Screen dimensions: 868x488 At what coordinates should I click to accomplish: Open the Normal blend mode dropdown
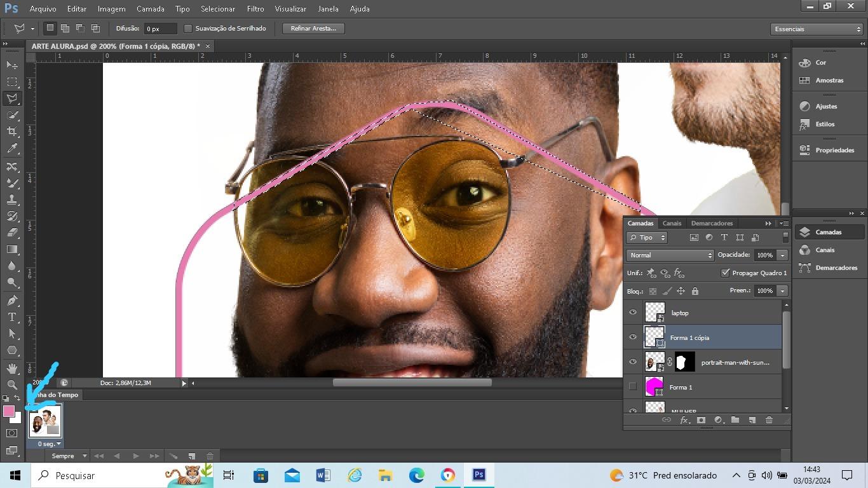tap(670, 255)
